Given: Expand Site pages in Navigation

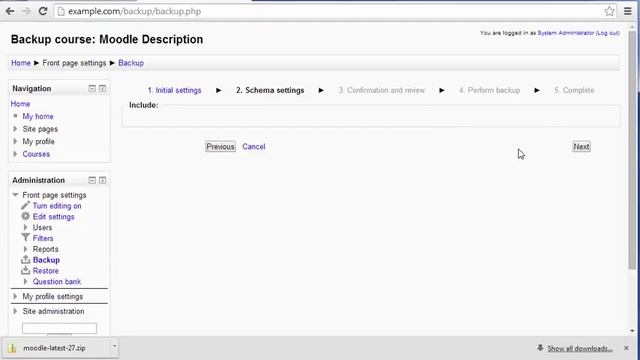Looking at the screenshot, I should 15,129.
